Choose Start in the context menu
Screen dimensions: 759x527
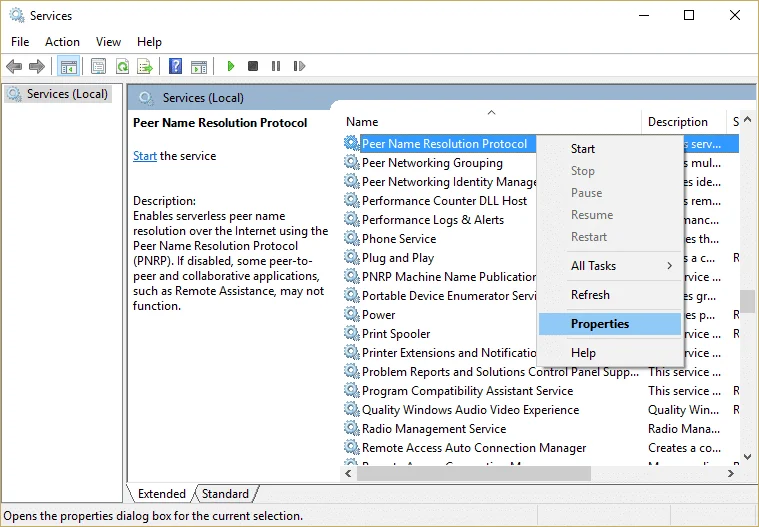[610, 149]
